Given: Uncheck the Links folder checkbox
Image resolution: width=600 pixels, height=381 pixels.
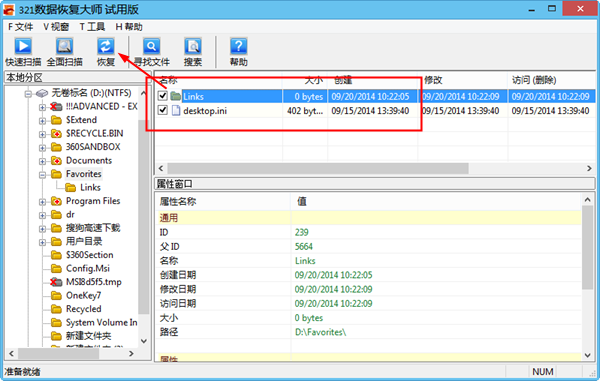Looking at the screenshot, I should [x=163, y=96].
